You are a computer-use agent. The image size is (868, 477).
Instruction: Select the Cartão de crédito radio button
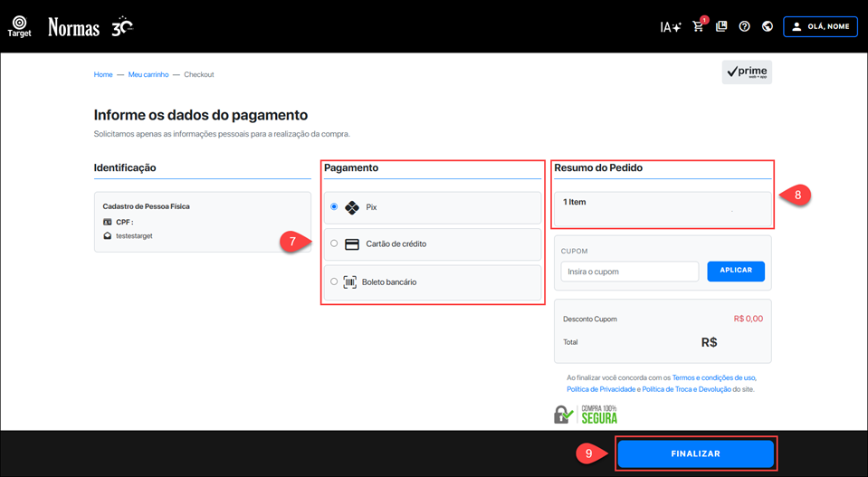click(334, 243)
